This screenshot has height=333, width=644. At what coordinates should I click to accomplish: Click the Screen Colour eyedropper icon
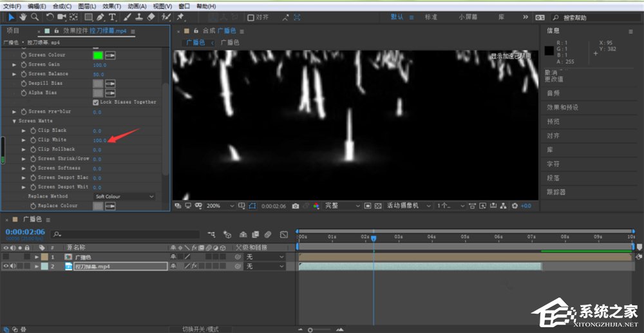point(111,55)
